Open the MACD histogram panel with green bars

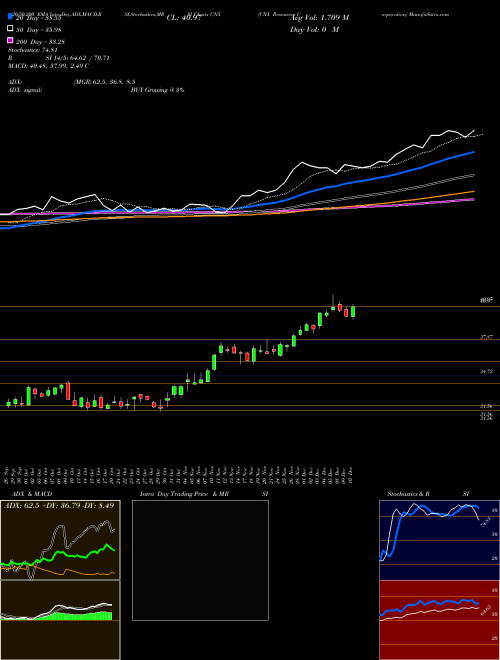(60, 620)
